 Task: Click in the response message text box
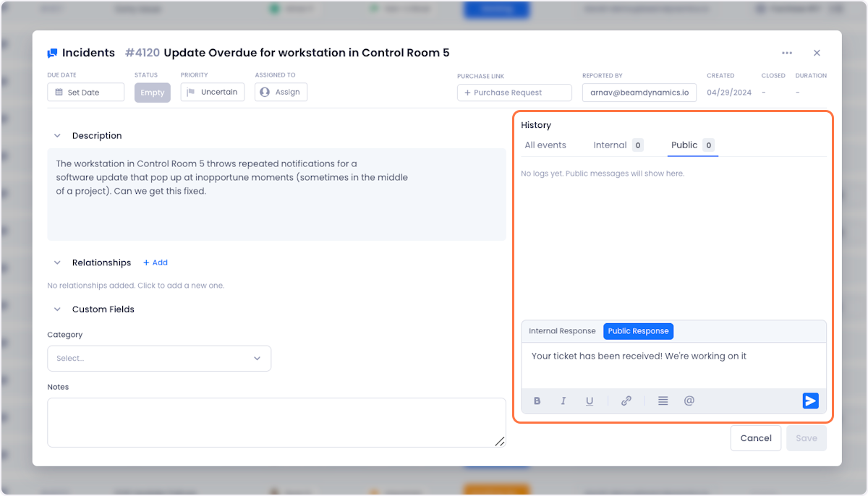[673, 365]
